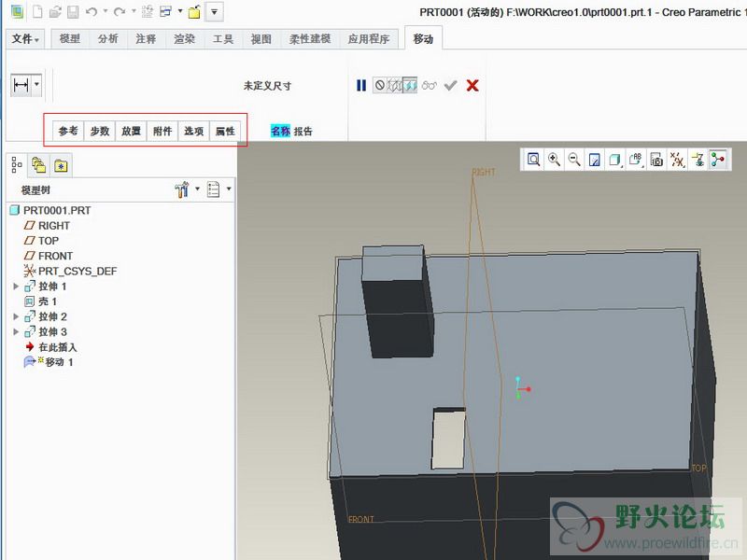Toggle verify mode glasses icon
747x560 pixels.
pyautogui.click(x=430, y=86)
